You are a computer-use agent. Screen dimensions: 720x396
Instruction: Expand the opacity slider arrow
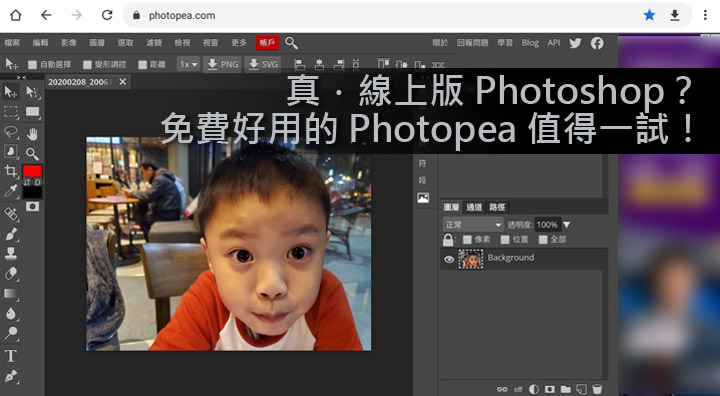[567, 225]
